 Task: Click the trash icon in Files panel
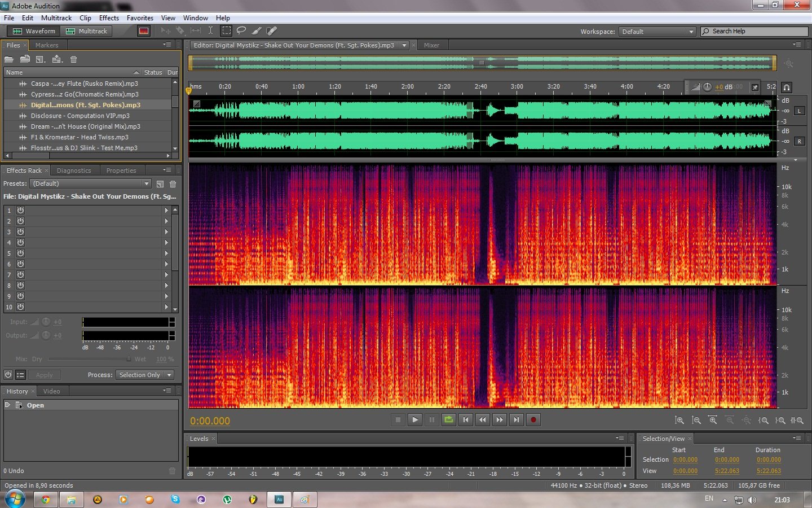(73, 59)
